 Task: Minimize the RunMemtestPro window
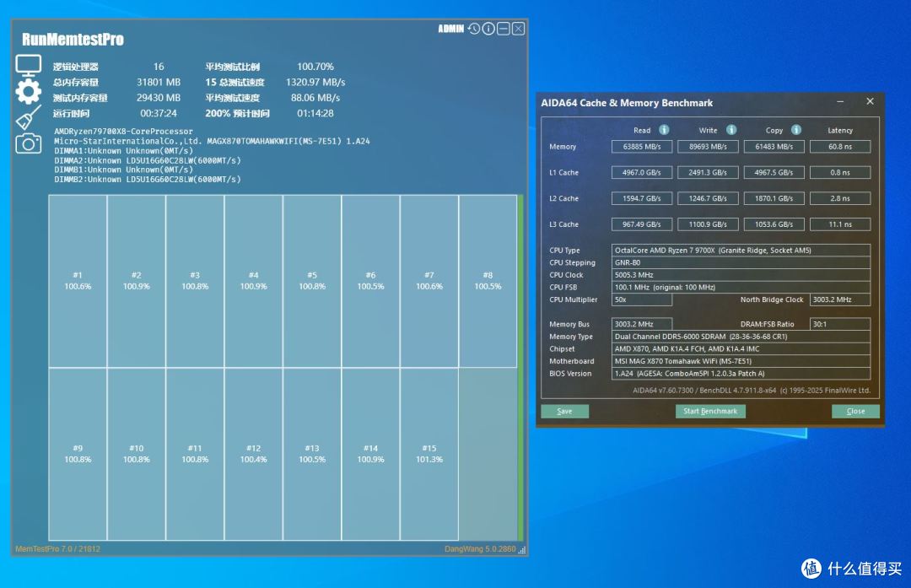coord(504,29)
